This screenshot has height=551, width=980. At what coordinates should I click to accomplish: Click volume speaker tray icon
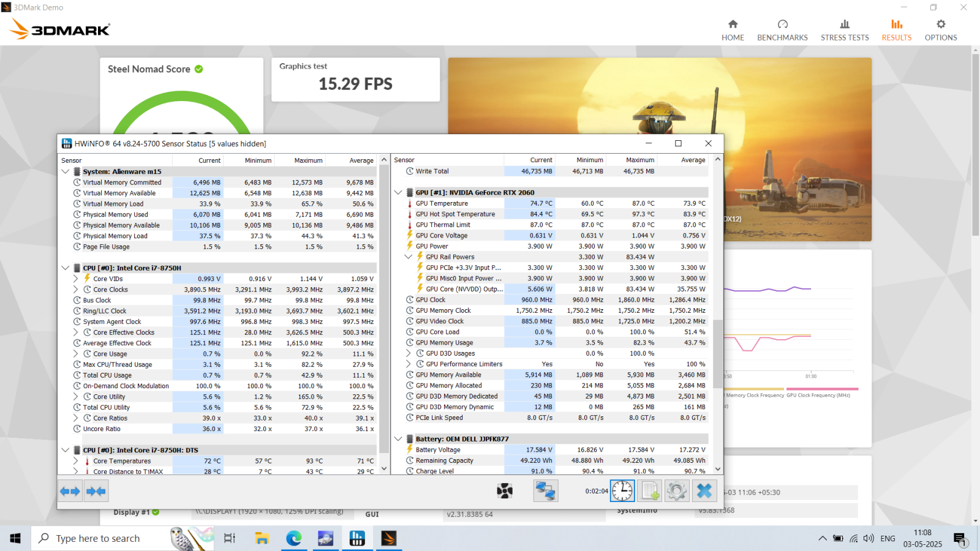[x=869, y=538]
